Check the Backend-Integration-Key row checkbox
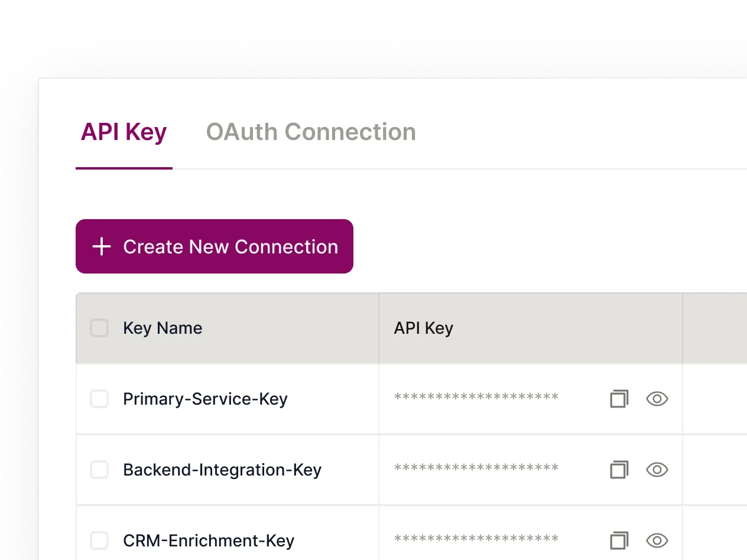 pos(99,470)
